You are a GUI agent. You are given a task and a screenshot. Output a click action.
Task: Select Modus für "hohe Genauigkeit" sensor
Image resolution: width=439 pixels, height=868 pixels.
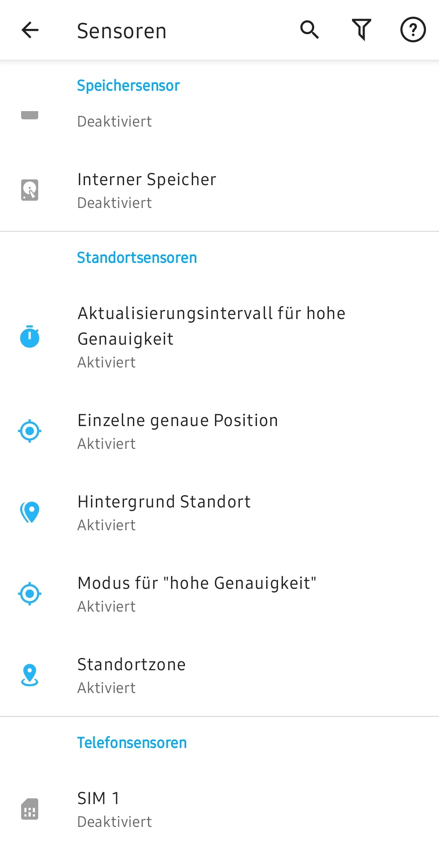(219, 594)
